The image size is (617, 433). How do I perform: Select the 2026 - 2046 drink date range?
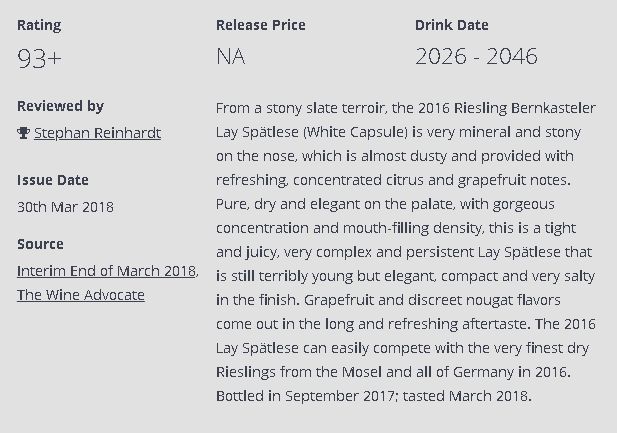pos(476,57)
